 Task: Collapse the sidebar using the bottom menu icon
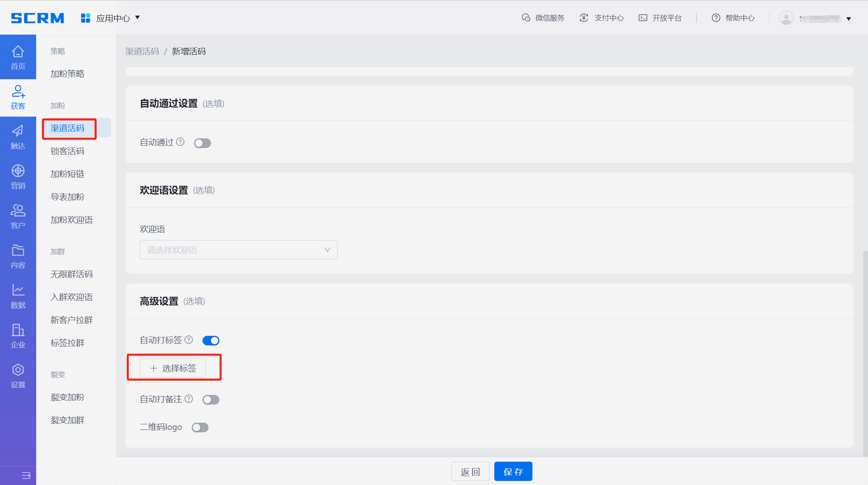(x=26, y=476)
